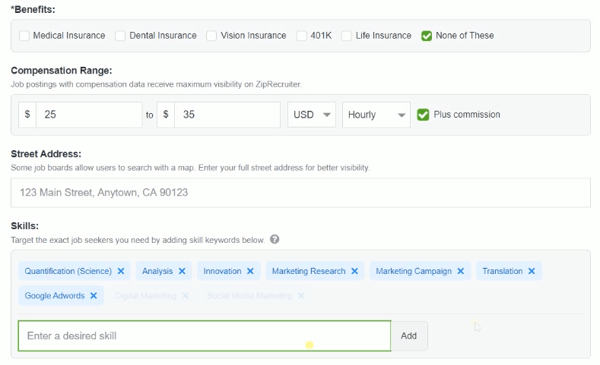Open the USD currency dropdown
The width and height of the screenshot is (600, 365).
tap(311, 114)
